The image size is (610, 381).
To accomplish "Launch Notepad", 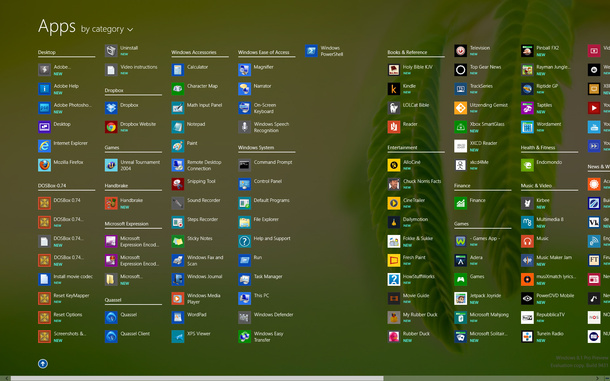I will click(x=188, y=127).
